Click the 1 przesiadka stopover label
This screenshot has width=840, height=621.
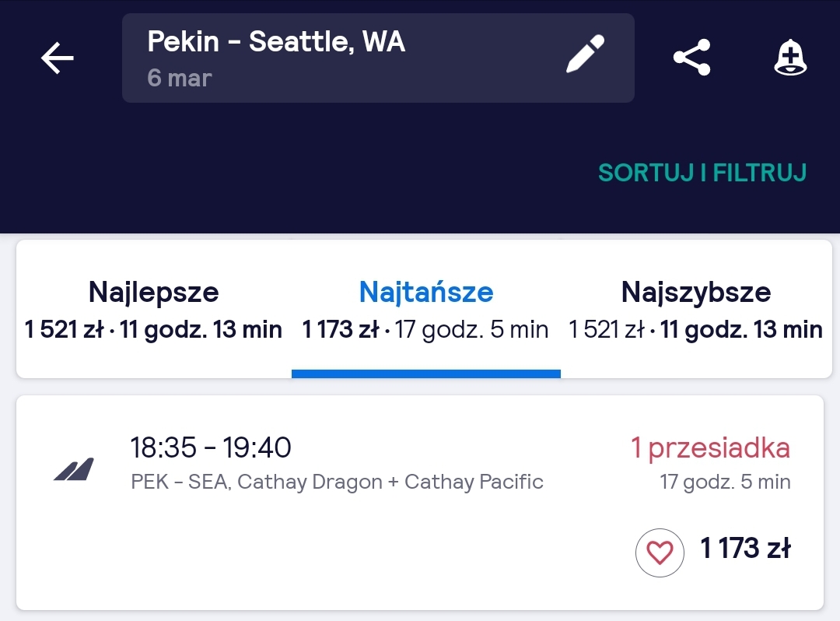click(710, 447)
